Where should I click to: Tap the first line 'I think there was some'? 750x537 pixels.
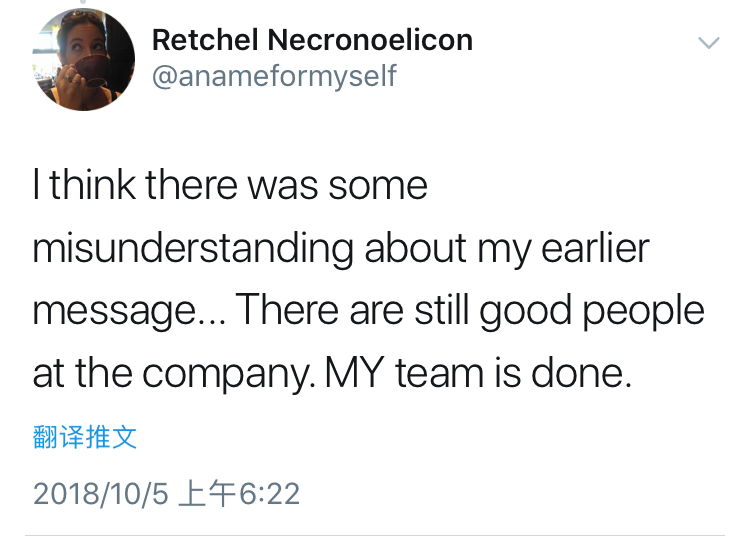pyautogui.click(x=230, y=186)
